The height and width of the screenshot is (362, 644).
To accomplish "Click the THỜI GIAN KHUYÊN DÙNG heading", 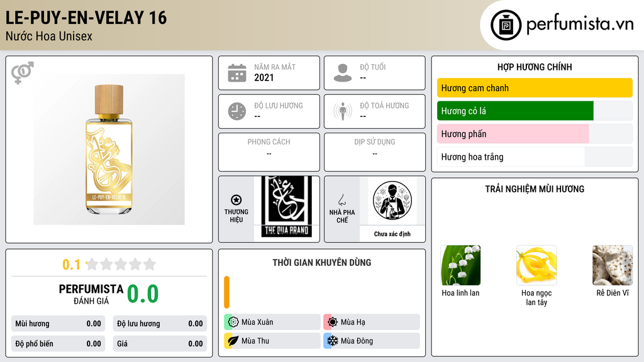I will coord(322,263).
